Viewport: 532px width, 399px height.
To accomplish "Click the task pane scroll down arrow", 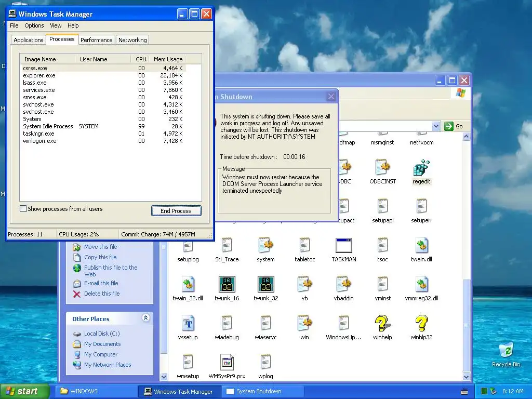I will coord(164,377).
